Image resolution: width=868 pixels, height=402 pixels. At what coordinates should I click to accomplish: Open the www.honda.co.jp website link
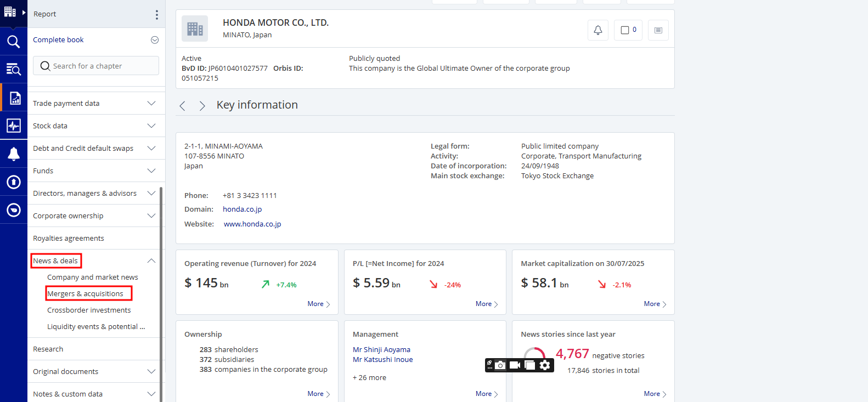252,224
